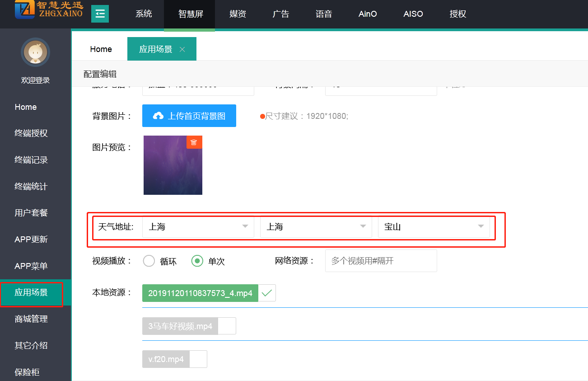Open the 媒资 top menu

point(238,14)
